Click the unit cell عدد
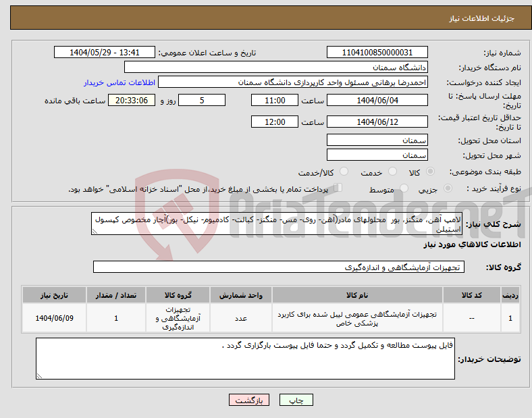532x418 pixels. pos(241,318)
